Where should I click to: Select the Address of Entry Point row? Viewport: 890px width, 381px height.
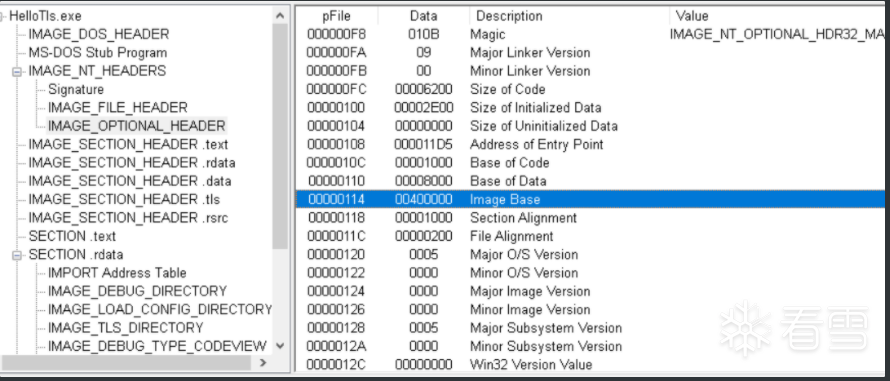[590, 144]
